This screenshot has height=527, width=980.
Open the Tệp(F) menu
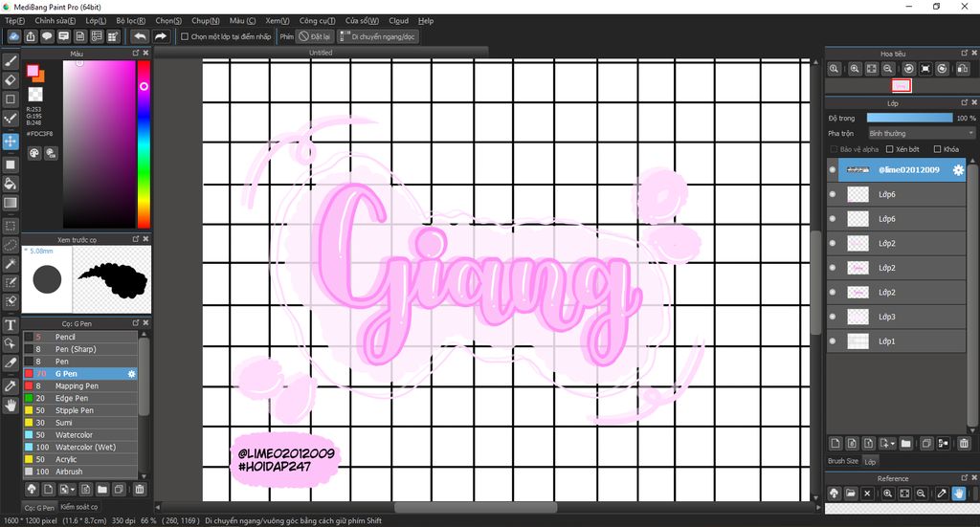[x=15, y=21]
